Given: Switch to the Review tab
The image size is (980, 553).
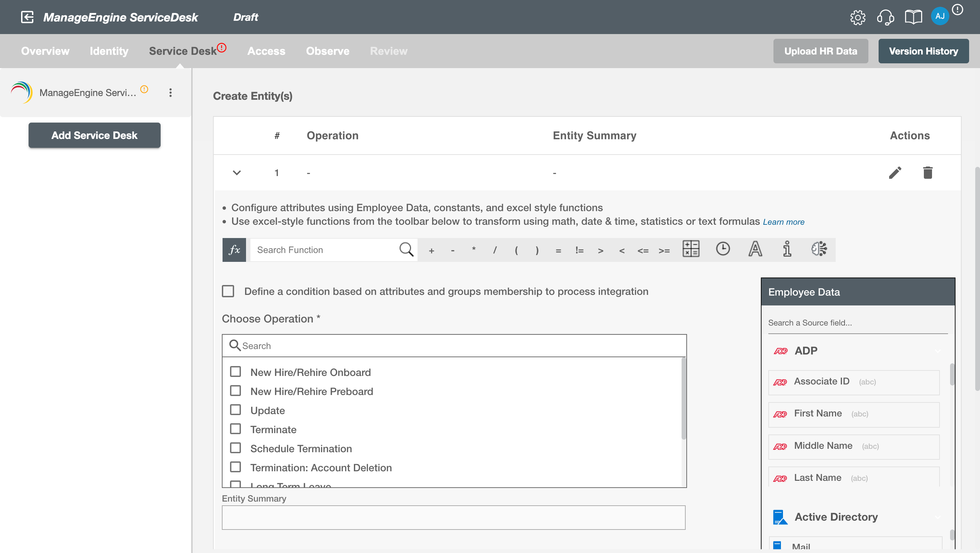Looking at the screenshot, I should 388,51.
